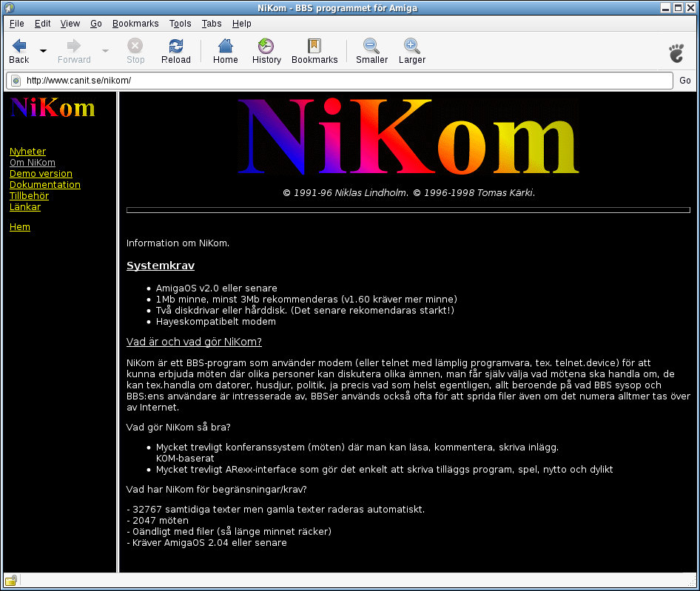Click the Hem link in sidebar

click(20, 227)
